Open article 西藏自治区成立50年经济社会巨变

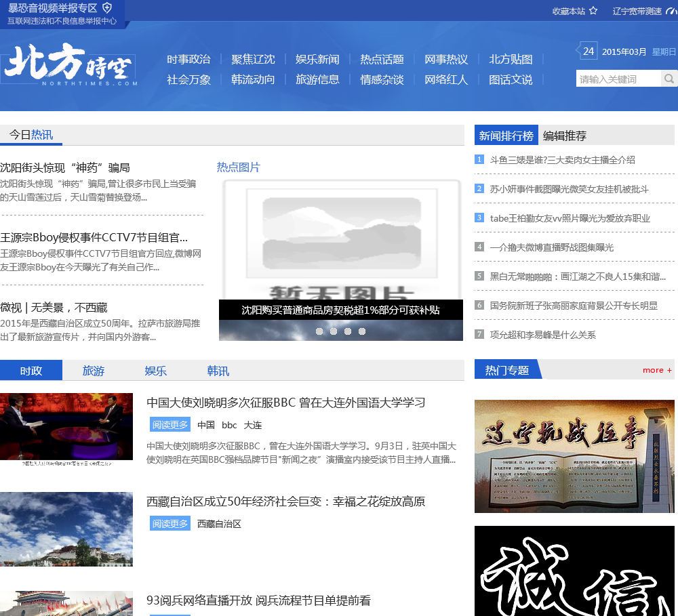tap(286, 501)
